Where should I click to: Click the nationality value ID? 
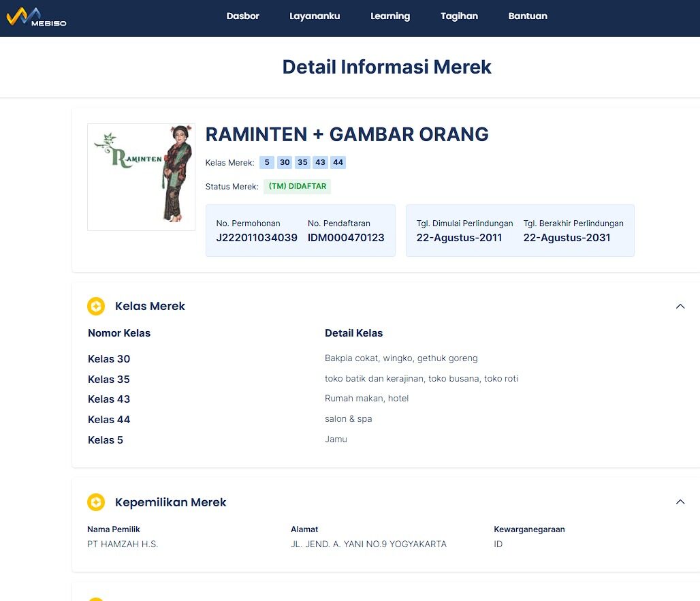pos(498,544)
